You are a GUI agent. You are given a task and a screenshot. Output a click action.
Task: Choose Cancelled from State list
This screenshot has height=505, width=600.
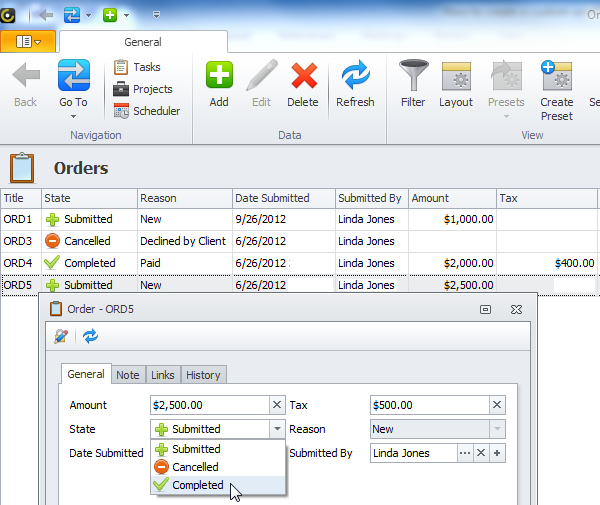point(196,467)
